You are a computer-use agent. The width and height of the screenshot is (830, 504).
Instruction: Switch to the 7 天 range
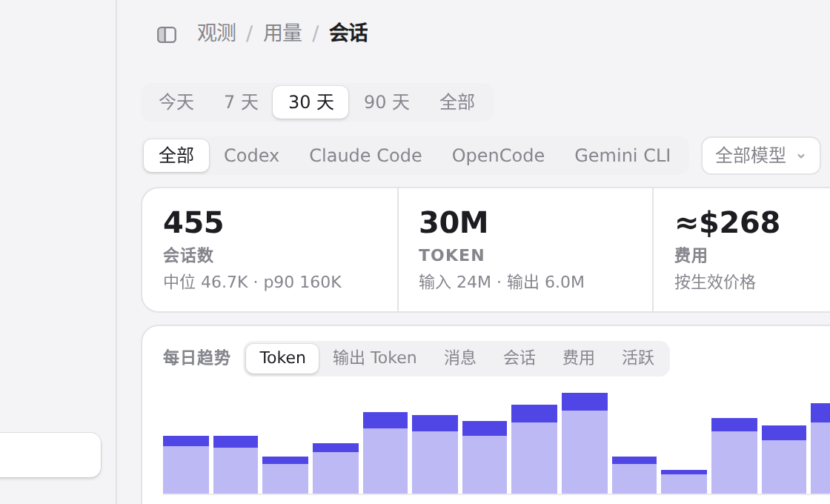click(x=242, y=102)
